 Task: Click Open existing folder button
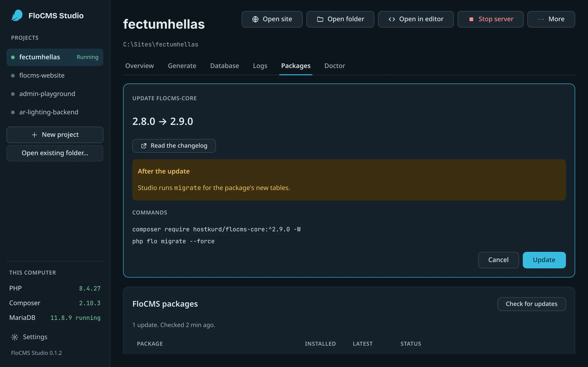[55, 153]
